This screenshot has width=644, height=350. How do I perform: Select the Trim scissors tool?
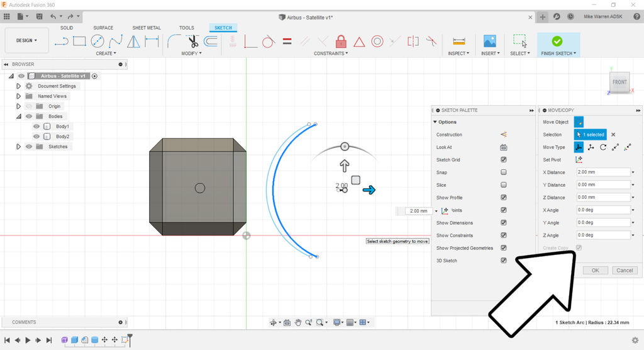coord(192,41)
